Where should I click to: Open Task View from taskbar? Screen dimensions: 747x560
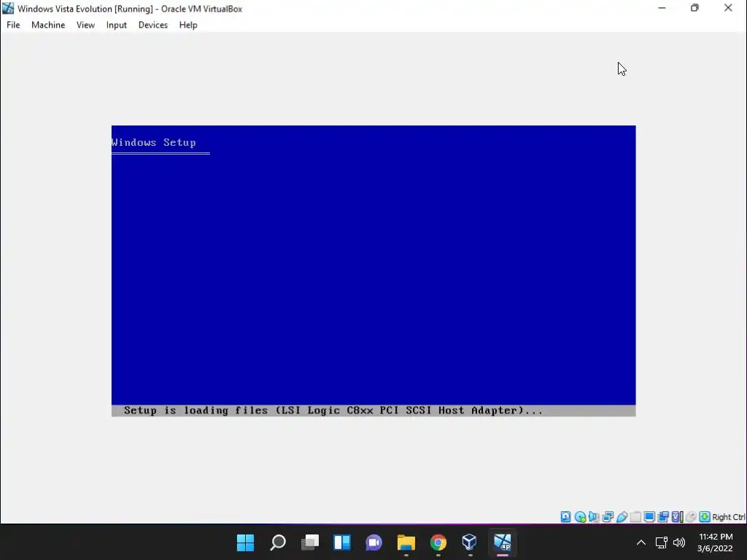point(310,542)
